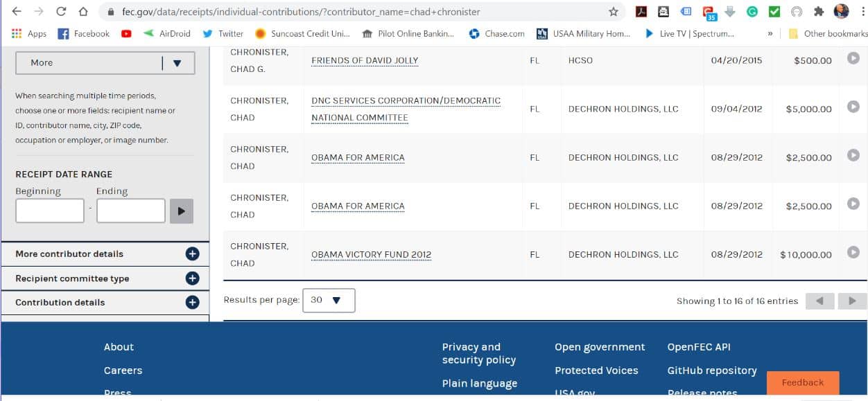
Task: Open Privacy and security policy link
Action: click(x=479, y=353)
